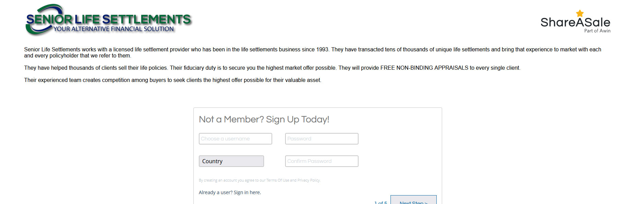This screenshot has height=204, width=644.
Task: Click 'Your Alternative Financial Solution' tagline
Action: (114, 29)
